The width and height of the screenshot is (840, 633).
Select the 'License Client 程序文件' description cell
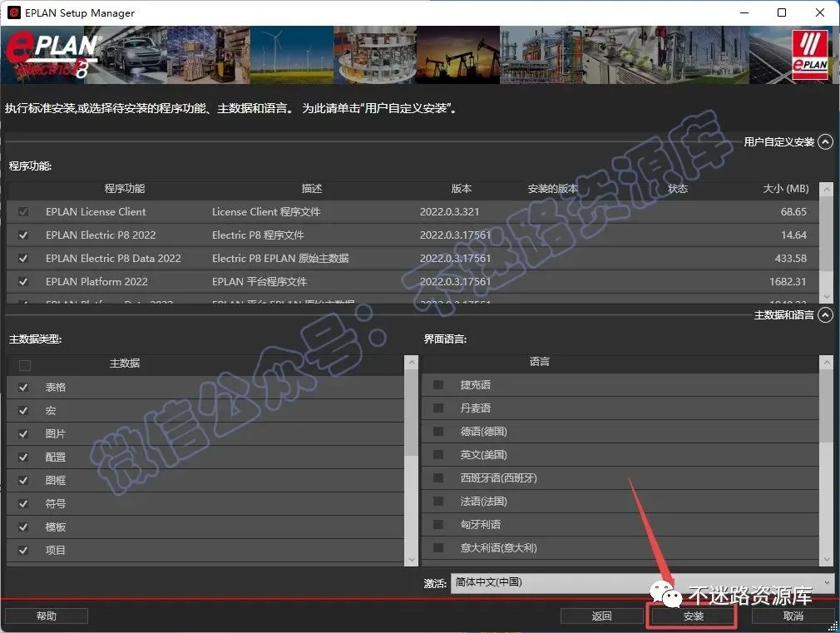point(266,212)
